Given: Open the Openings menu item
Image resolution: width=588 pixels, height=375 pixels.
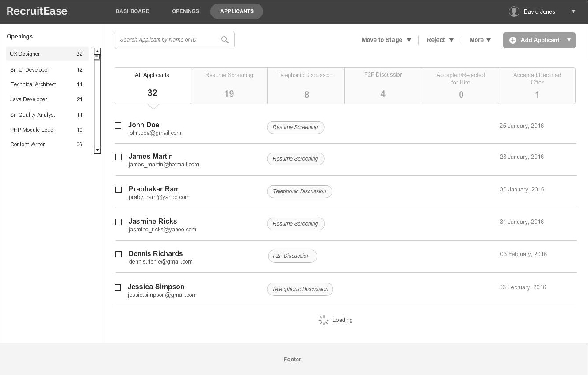Looking at the screenshot, I should click(x=185, y=11).
